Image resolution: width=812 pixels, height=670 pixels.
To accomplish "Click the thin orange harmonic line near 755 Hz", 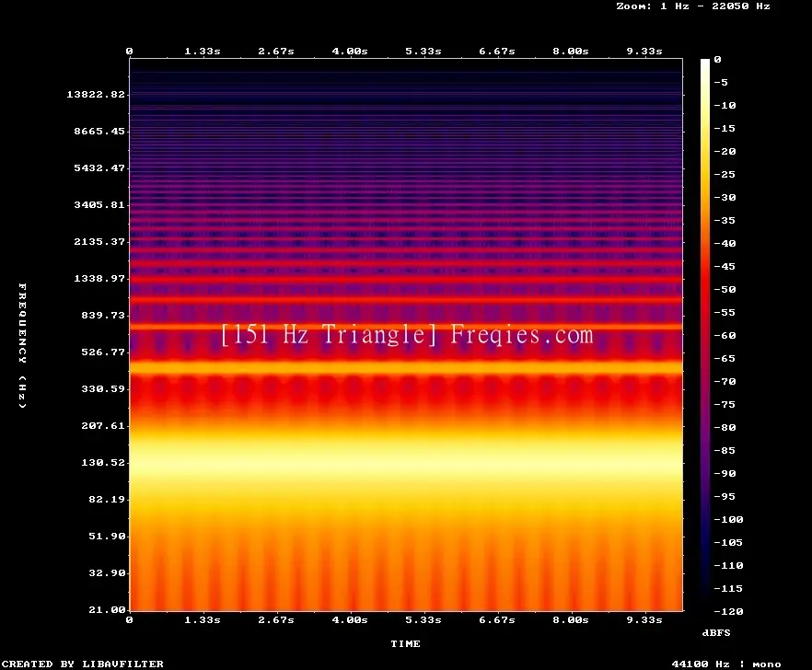I will [x=406, y=327].
